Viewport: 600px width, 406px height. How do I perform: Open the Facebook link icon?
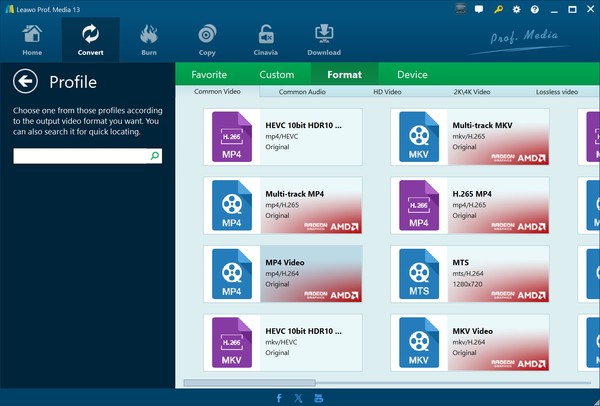[x=279, y=398]
